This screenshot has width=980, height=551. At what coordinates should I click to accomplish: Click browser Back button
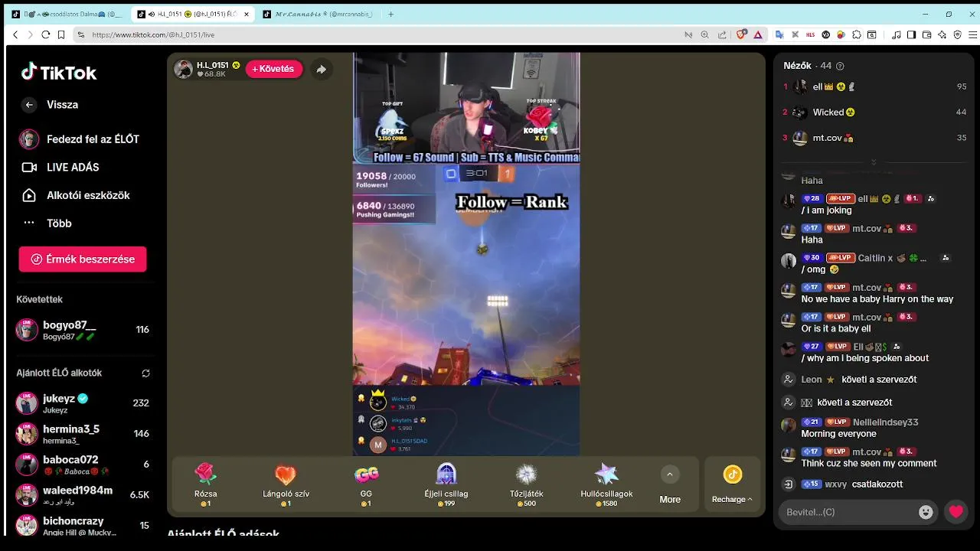15,34
